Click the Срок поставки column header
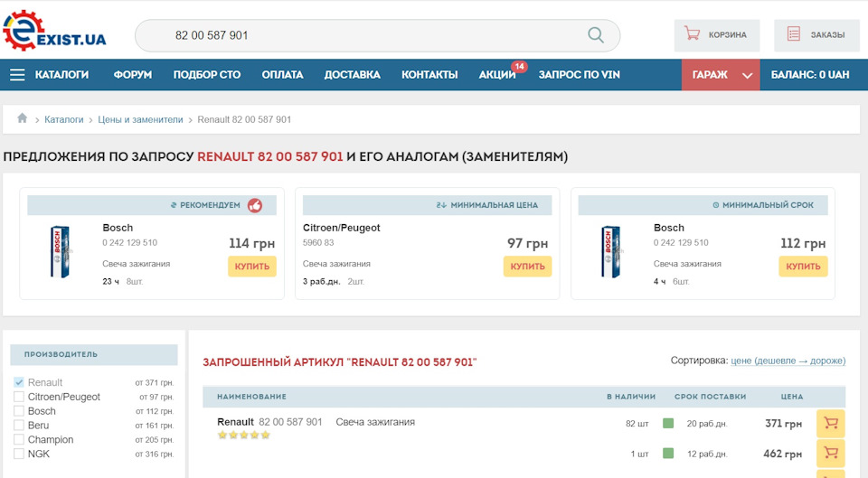 coord(711,397)
